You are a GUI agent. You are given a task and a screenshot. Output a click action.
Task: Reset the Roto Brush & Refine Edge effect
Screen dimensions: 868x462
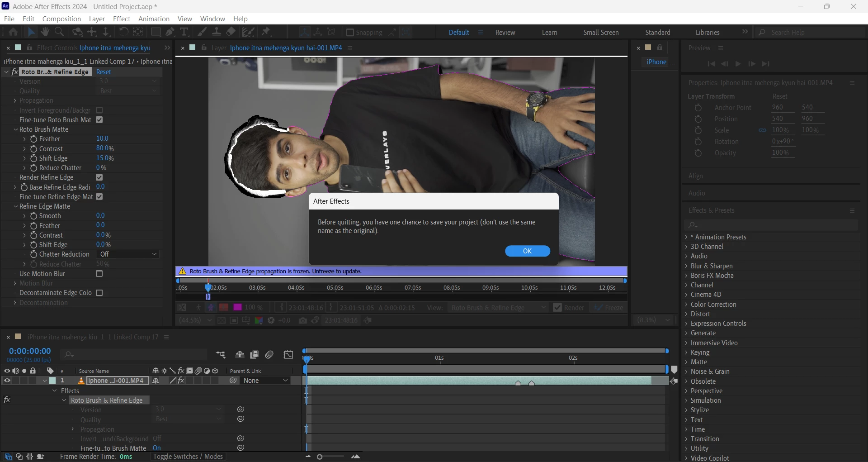click(x=104, y=72)
